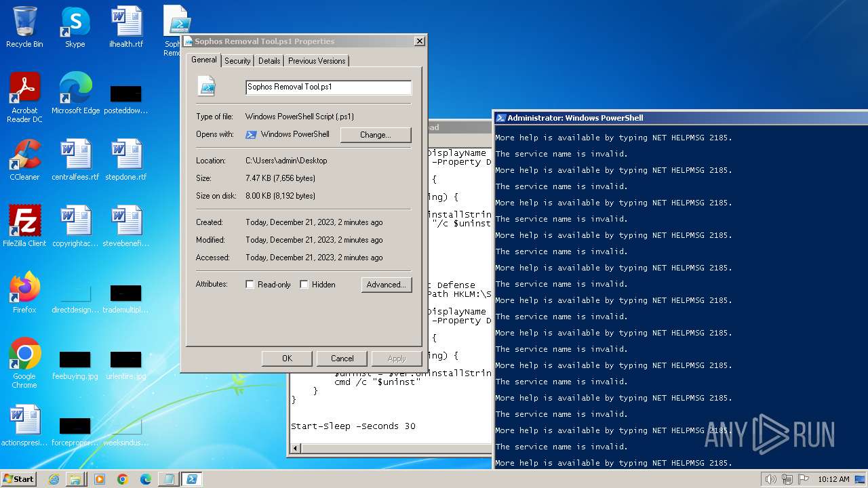Click Cancel in Properties dialog
The image size is (868, 488).
coord(342,359)
